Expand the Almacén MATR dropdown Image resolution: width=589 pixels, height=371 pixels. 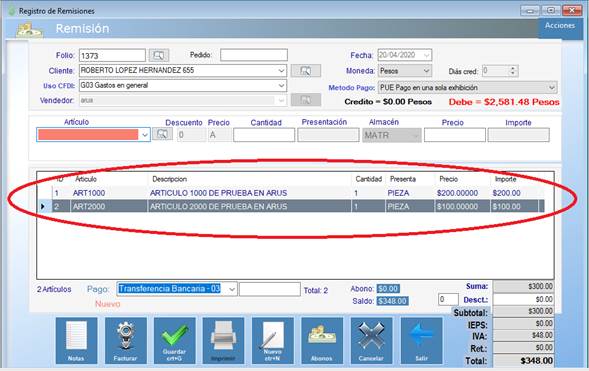point(415,136)
